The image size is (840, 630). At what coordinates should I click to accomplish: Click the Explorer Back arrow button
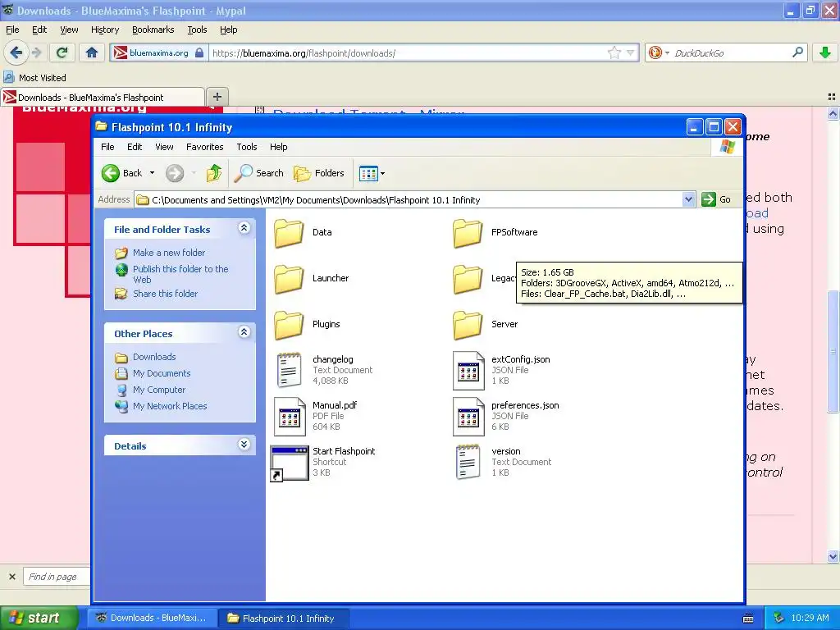point(111,173)
